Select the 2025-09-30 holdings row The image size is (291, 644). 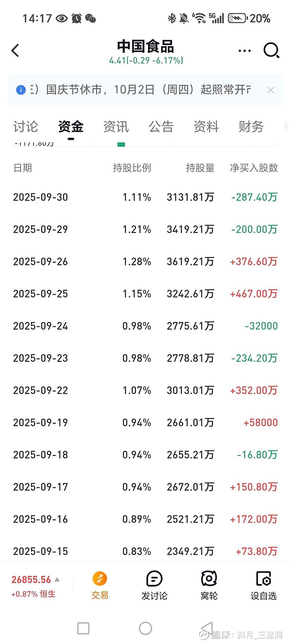click(145, 197)
